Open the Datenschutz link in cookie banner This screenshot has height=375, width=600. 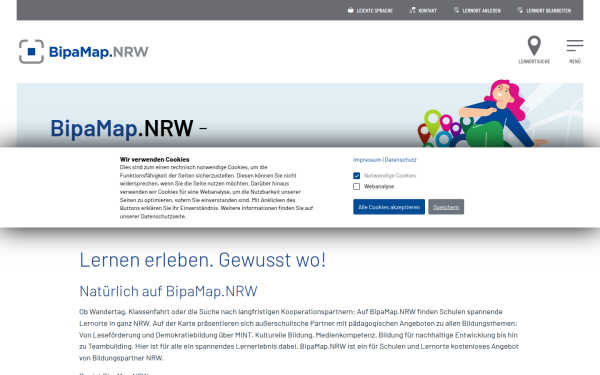[400, 160]
